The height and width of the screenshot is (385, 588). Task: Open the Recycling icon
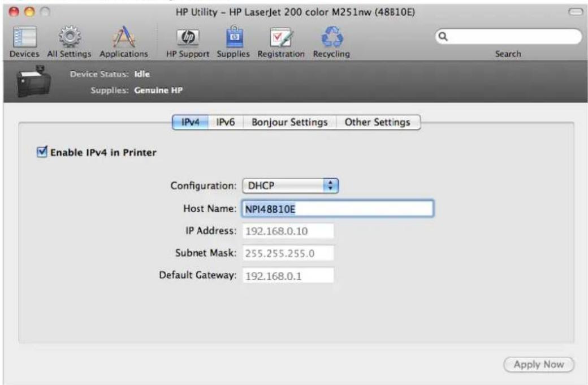[332, 37]
